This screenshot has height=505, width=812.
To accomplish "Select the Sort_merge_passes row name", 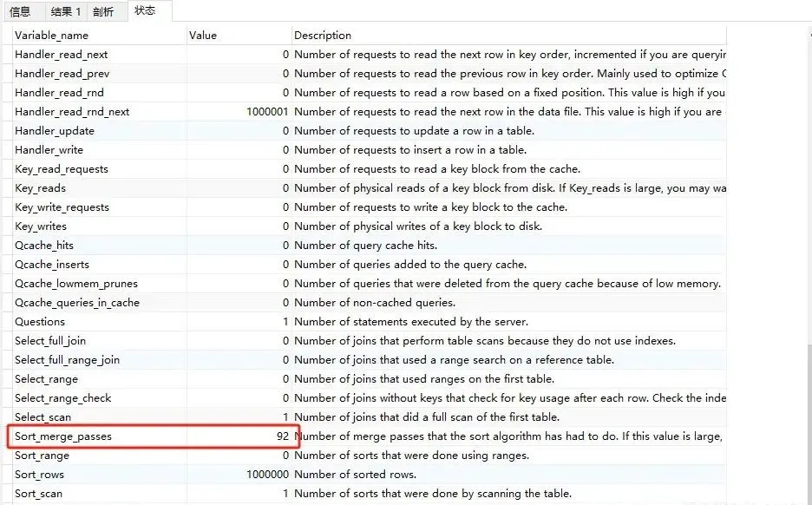I will click(x=63, y=436).
